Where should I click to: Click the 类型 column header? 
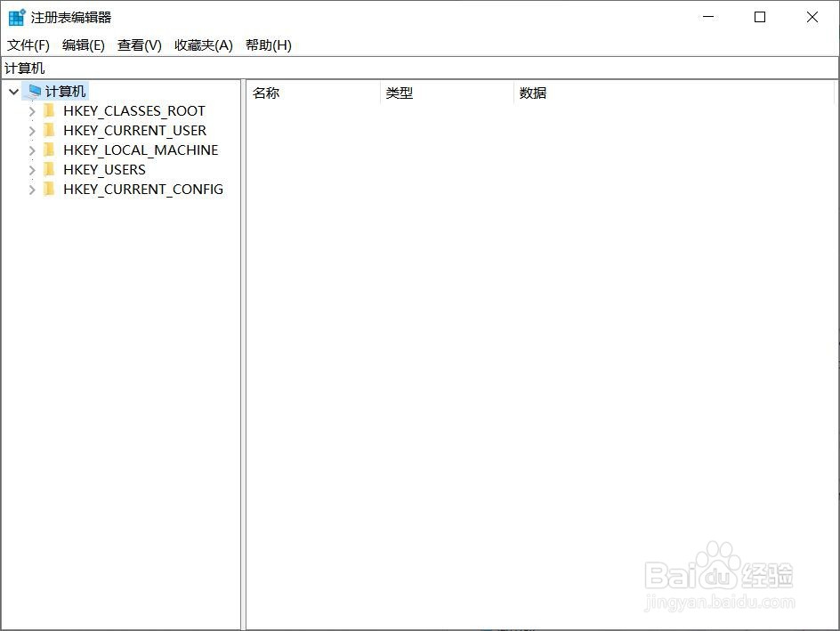pyautogui.click(x=400, y=92)
